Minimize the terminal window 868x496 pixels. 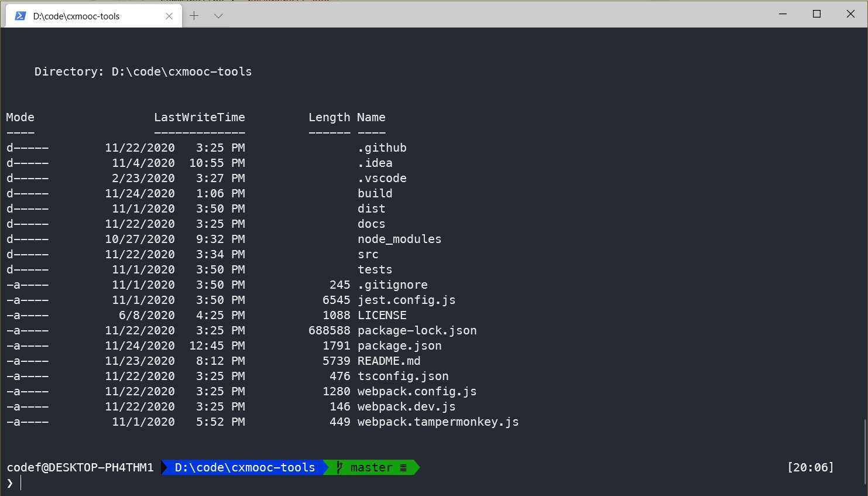tap(783, 14)
